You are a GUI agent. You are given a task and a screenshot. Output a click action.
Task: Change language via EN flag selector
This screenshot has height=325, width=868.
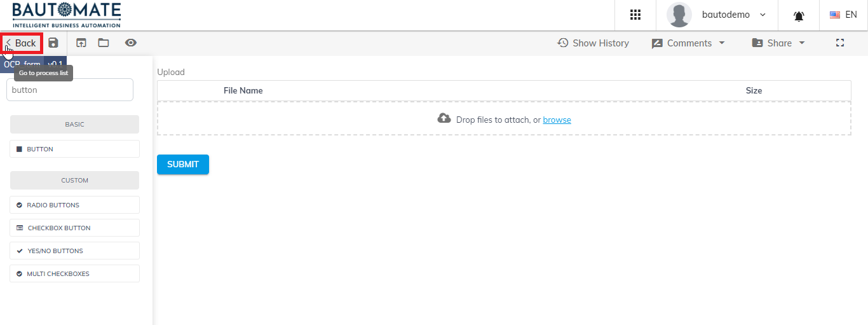(843, 15)
